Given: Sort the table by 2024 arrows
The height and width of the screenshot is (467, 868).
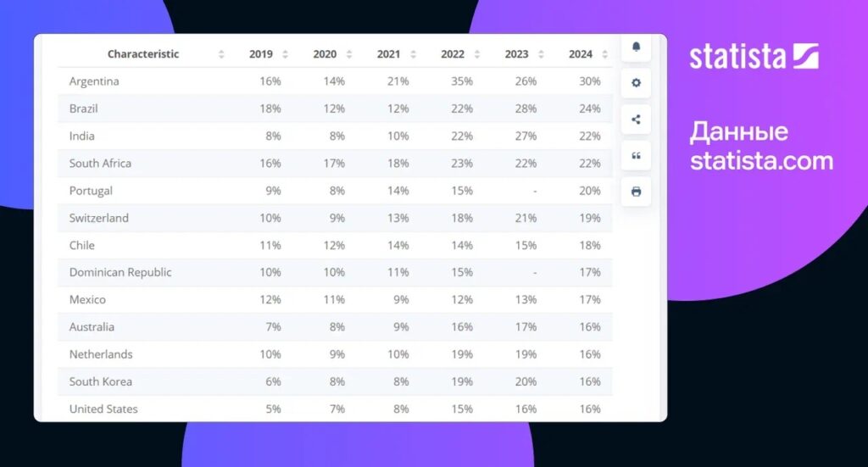Looking at the screenshot, I should coord(605,54).
